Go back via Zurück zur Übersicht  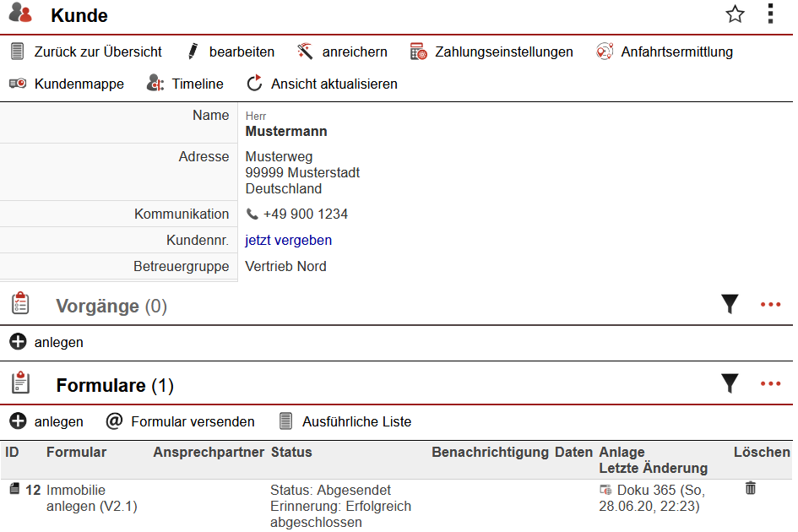98,52
